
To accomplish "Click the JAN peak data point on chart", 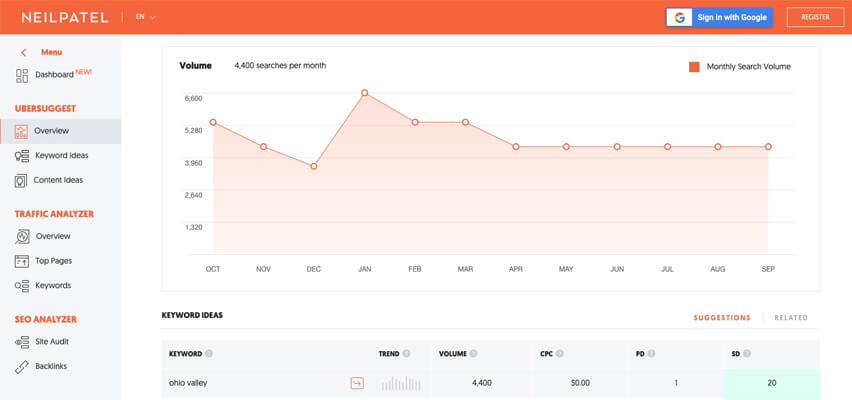I will click(365, 93).
